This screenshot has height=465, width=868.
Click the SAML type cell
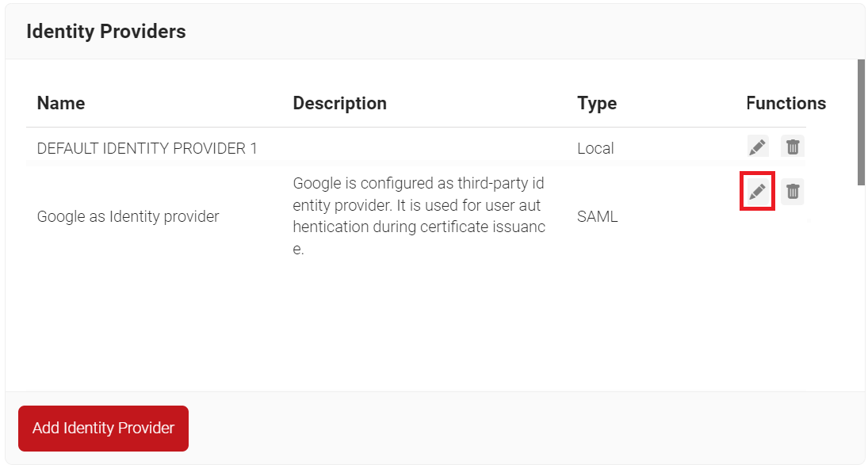597,216
